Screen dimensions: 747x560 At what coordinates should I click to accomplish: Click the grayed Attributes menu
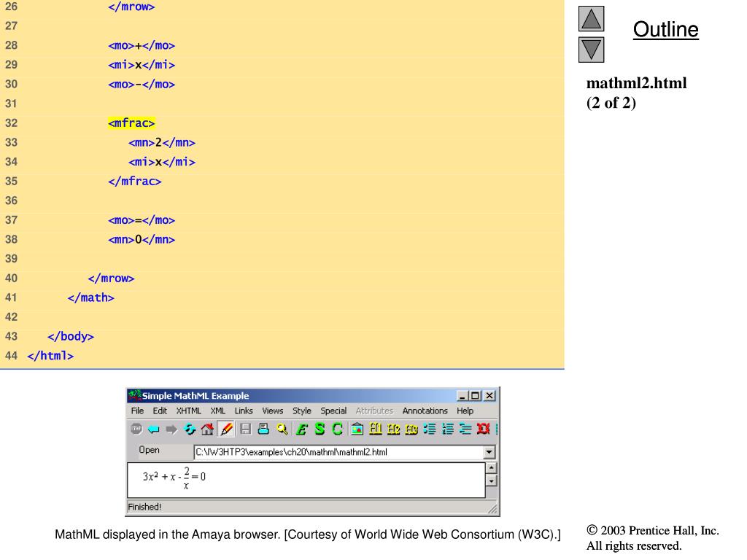[x=374, y=411]
